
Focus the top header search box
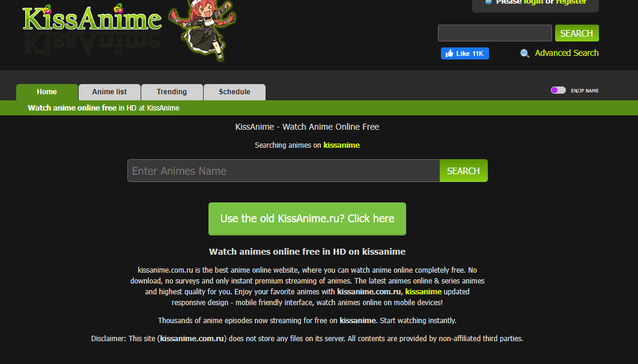[x=495, y=34]
